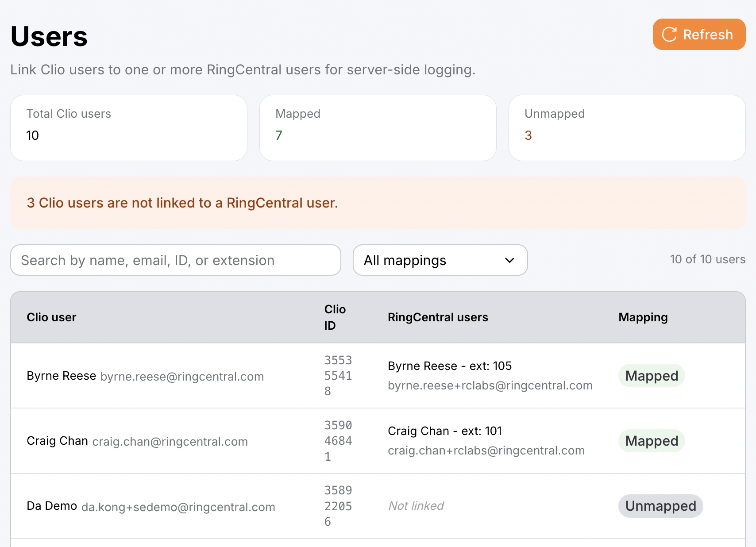
Task: Click da.kong+sedemo@ringcentral.com email
Action: [x=178, y=507]
